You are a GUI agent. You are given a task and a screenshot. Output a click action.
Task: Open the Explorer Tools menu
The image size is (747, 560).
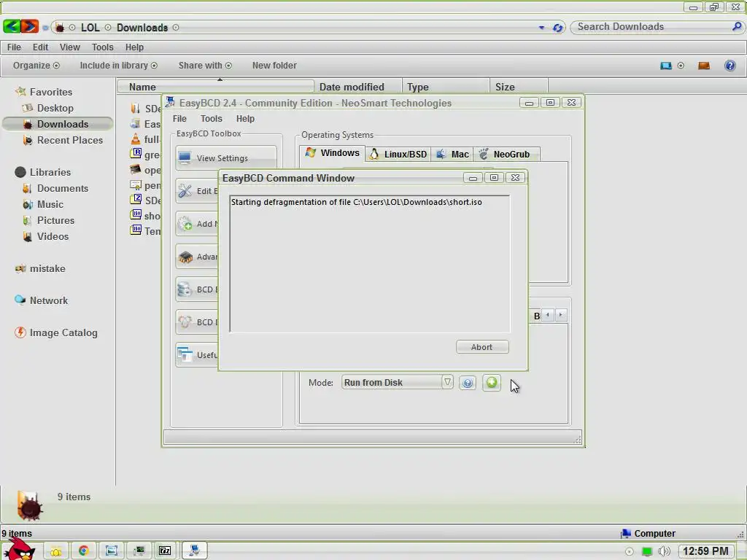102,47
